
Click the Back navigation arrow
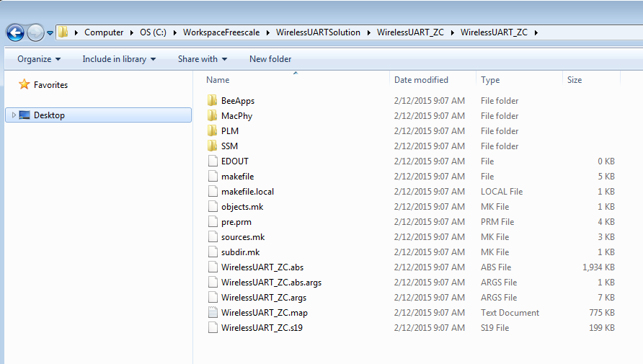[x=16, y=32]
